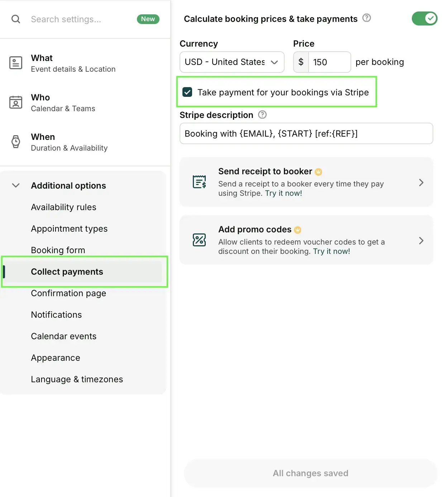Select Availability rules option
This screenshot has width=448, height=497.
[x=63, y=207]
